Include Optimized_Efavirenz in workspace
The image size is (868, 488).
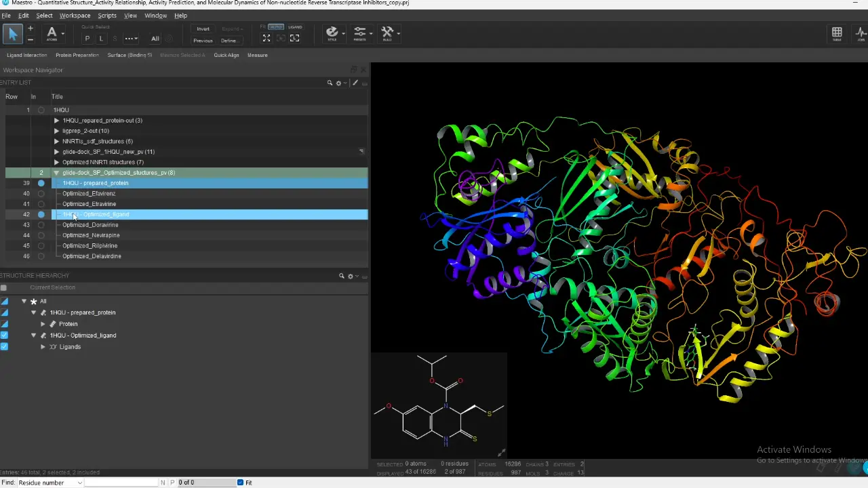[41, 194]
